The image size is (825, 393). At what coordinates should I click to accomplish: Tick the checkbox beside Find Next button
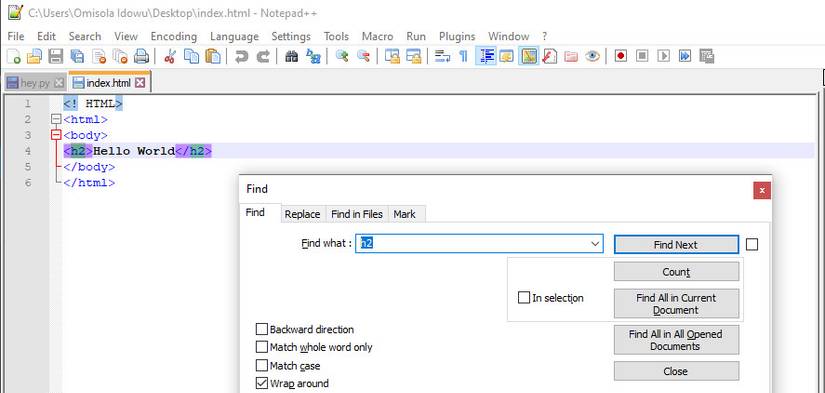[x=752, y=245]
